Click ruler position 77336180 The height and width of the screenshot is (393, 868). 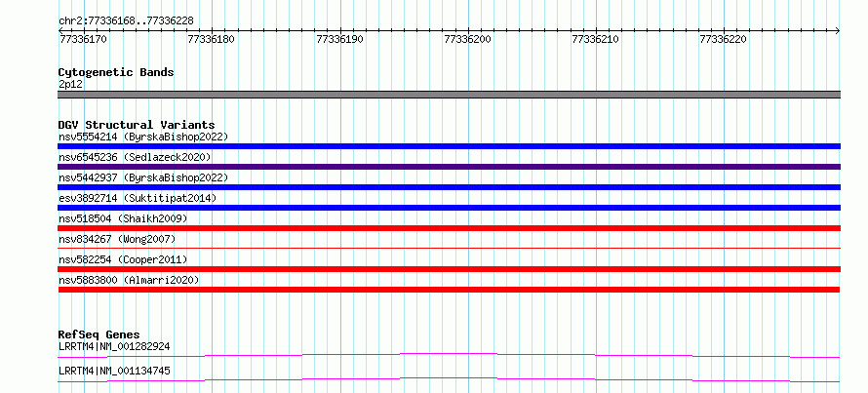tap(212, 39)
